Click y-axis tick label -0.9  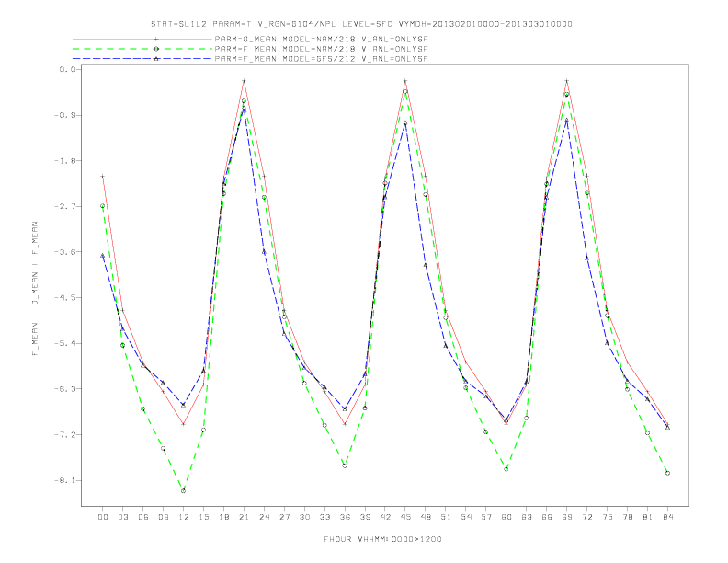point(65,115)
